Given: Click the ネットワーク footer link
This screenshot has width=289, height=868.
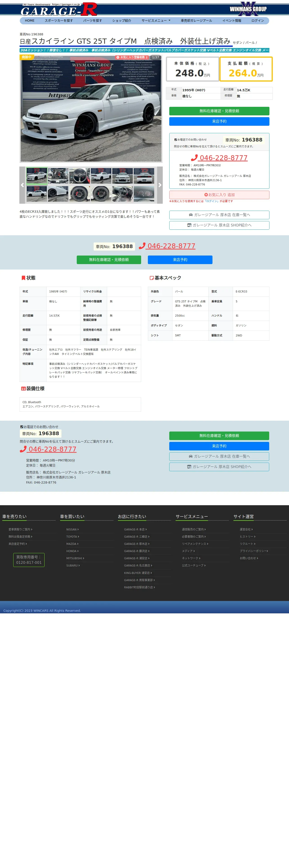Looking at the screenshot, I should pyautogui.click(x=191, y=558).
